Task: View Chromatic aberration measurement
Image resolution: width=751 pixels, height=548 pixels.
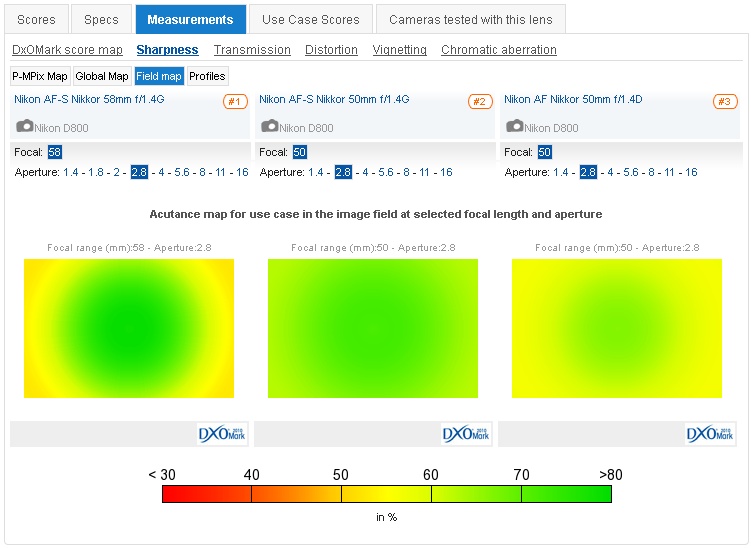Action: tap(499, 50)
